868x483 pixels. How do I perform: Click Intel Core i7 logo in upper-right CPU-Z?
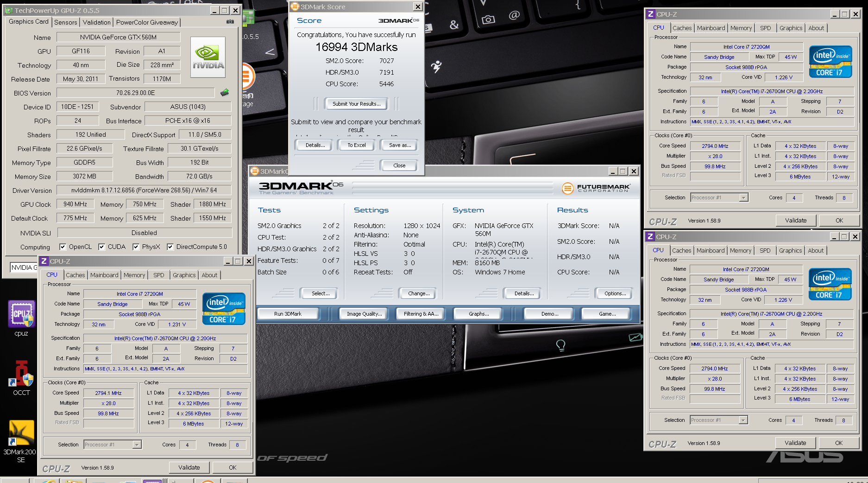pos(830,62)
